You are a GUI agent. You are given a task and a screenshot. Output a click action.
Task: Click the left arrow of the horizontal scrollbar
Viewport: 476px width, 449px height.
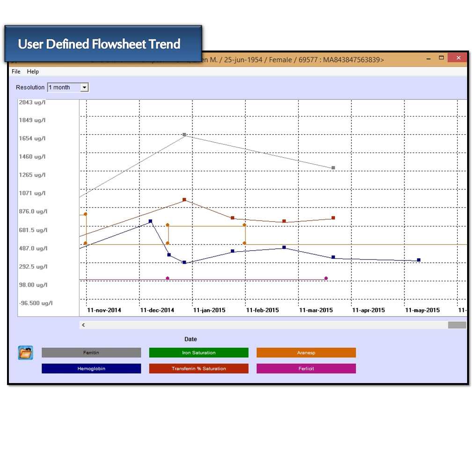coord(83,325)
